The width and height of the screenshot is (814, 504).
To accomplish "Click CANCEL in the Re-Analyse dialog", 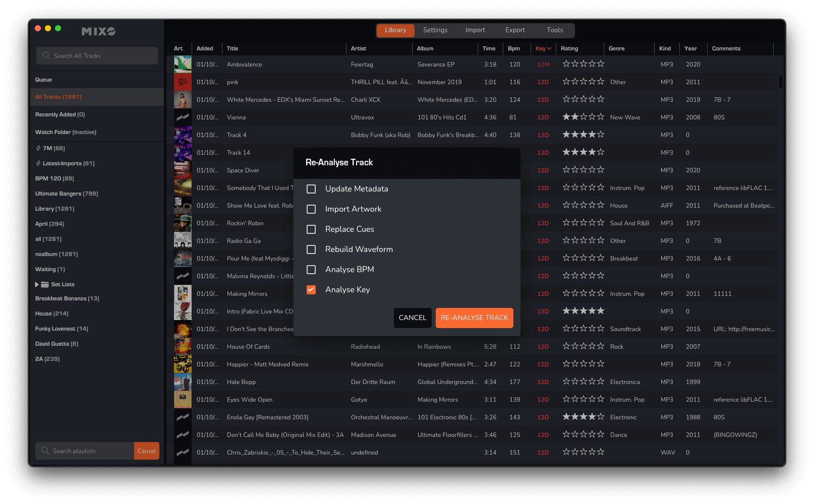I will (x=412, y=318).
